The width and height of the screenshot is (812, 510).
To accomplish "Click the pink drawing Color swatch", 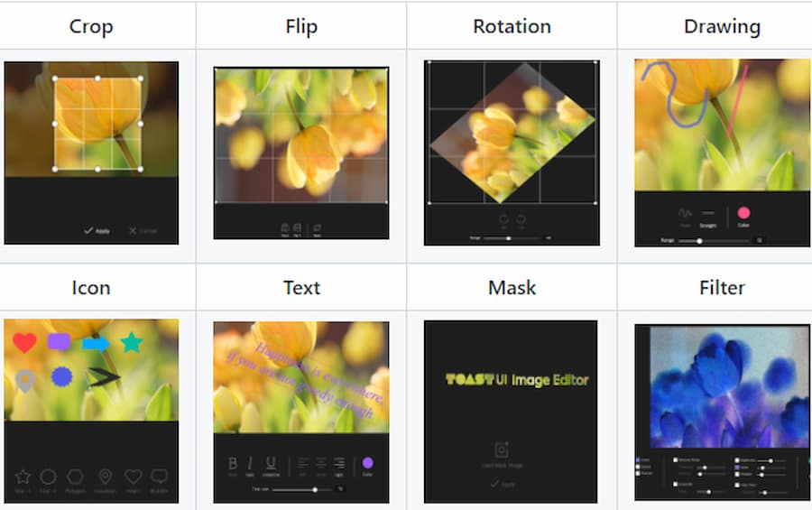I will coord(743,214).
